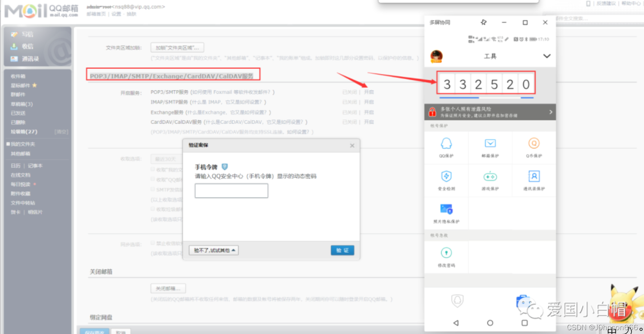Click the star next to 星标邮件
644x334 pixels.
point(34,85)
